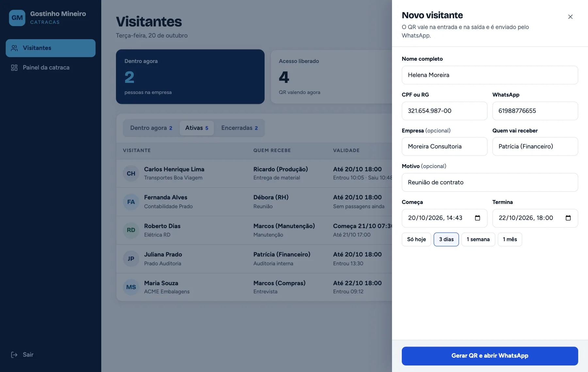Viewport: 588px width, 372px height.
Task: Select the 1 mês duration option
Action: [x=510, y=240]
